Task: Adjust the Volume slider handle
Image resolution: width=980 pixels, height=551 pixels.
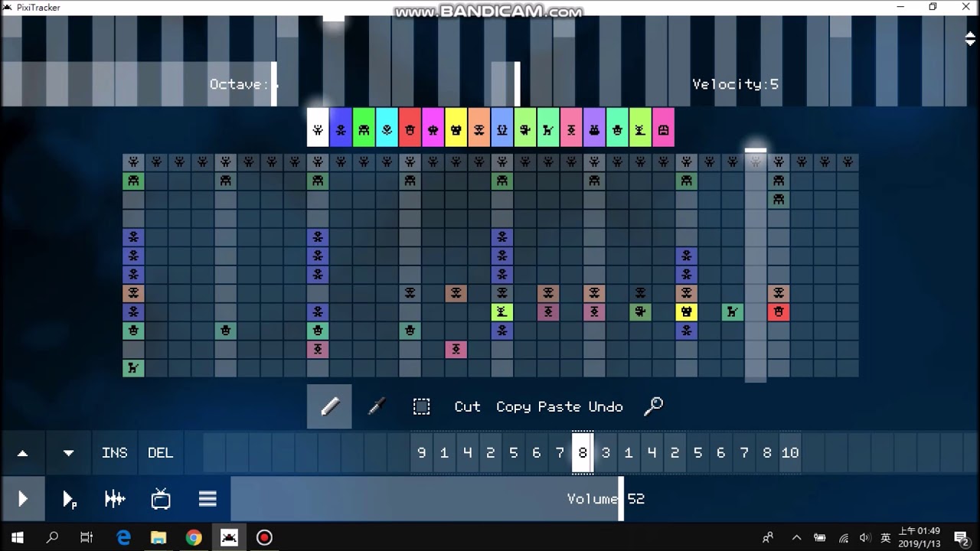Action: [621, 499]
